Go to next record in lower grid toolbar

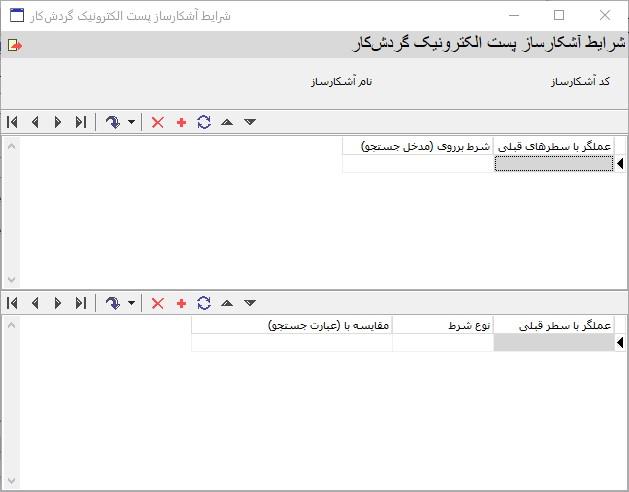tap(58, 303)
